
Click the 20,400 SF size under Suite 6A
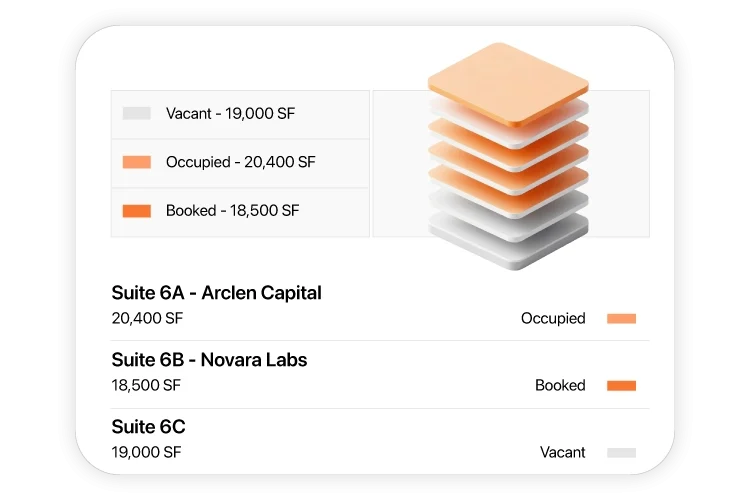click(147, 319)
